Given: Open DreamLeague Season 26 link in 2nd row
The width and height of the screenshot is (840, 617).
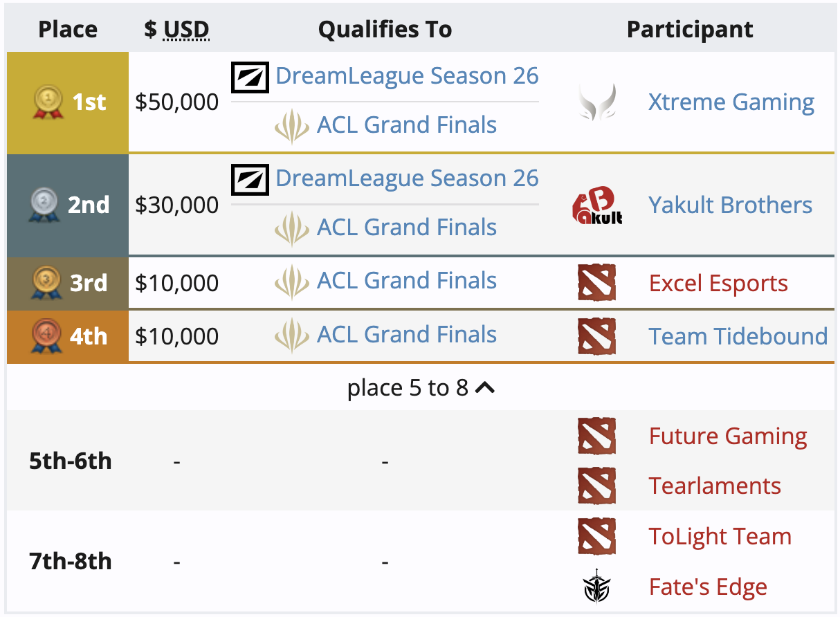Looking at the screenshot, I should 407,178.
